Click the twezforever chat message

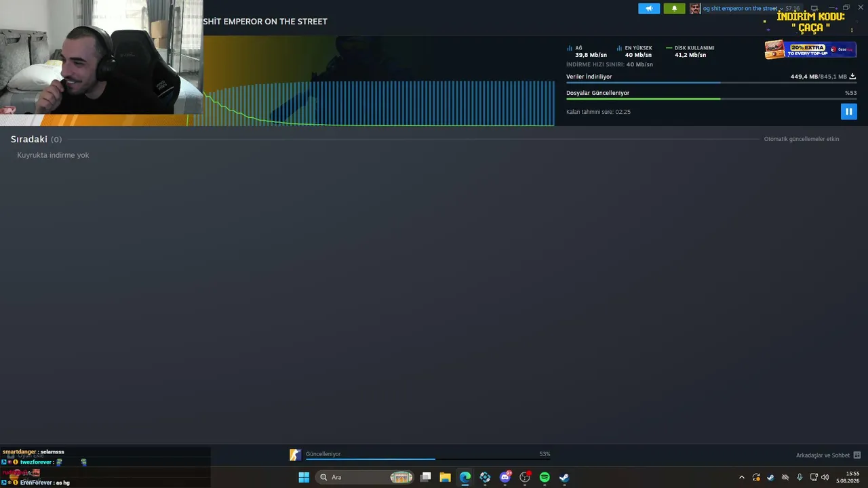[x=45, y=462]
